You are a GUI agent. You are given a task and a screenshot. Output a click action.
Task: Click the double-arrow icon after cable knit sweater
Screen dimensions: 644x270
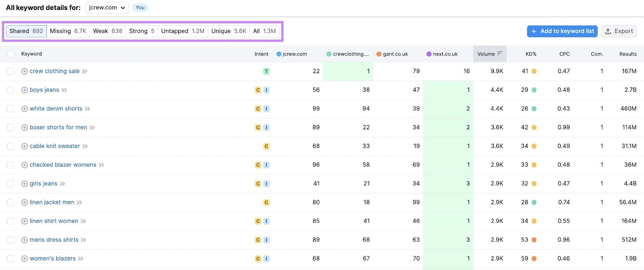point(85,146)
